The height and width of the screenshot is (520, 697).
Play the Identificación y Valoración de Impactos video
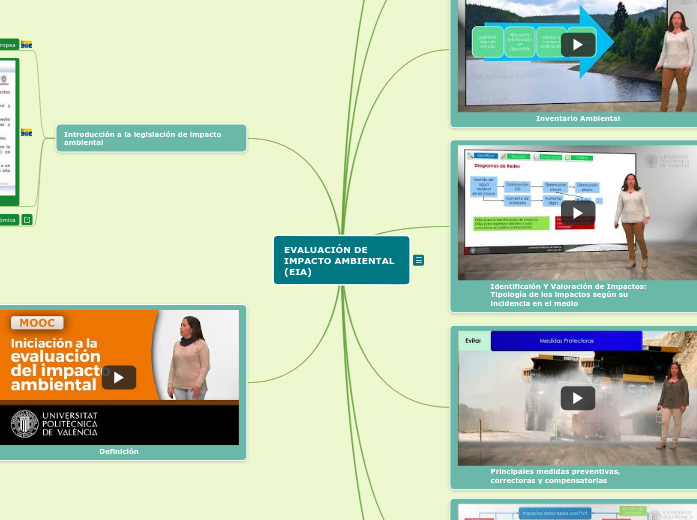click(577, 213)
